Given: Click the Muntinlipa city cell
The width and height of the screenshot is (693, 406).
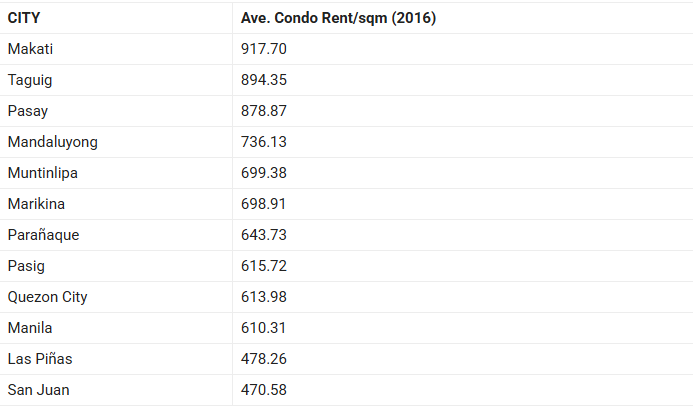Looking at the screenshot, I should 43,173.
